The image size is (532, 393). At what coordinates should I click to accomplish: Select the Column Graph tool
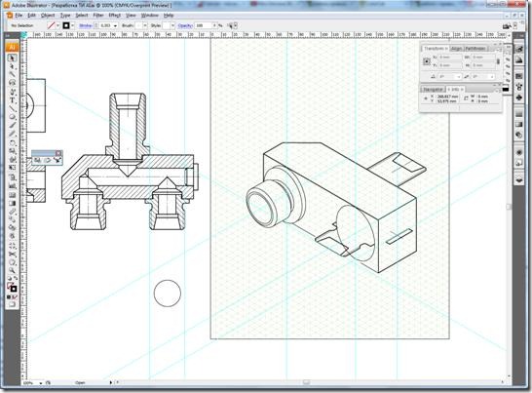tap(13, 186)
